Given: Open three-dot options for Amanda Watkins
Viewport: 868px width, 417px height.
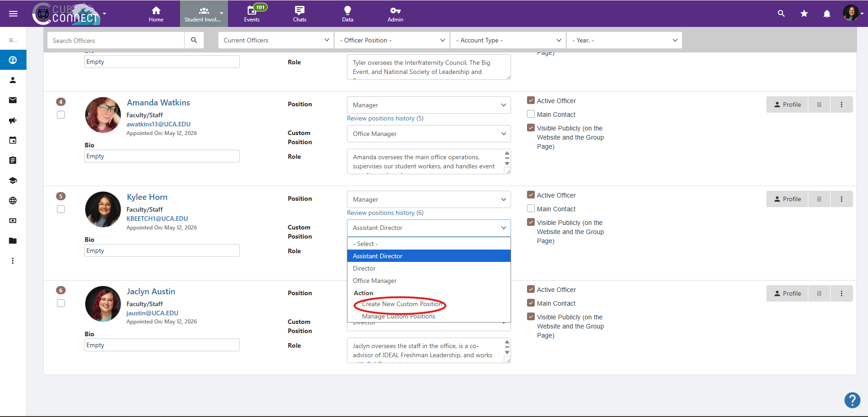Looking at the screenshot, I should point(842,104).
